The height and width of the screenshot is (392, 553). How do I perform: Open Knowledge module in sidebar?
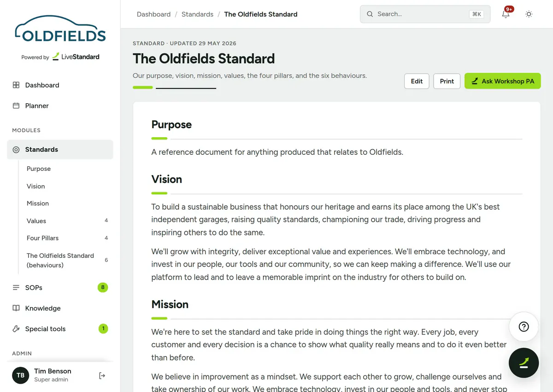(60, 308)
